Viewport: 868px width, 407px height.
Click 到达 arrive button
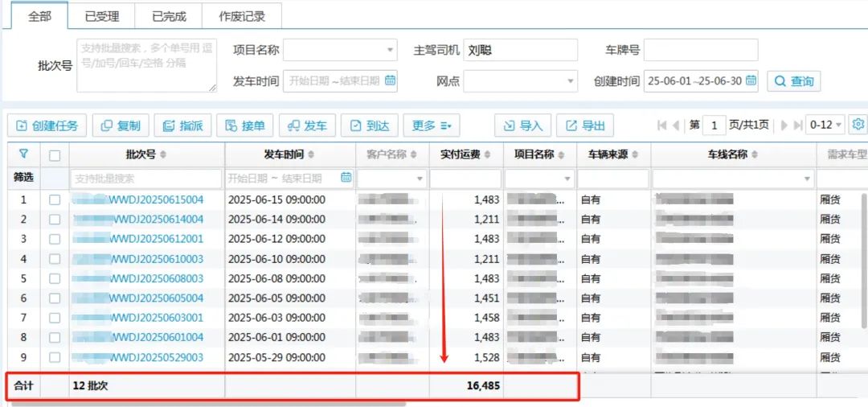click(x=369, y=125)
